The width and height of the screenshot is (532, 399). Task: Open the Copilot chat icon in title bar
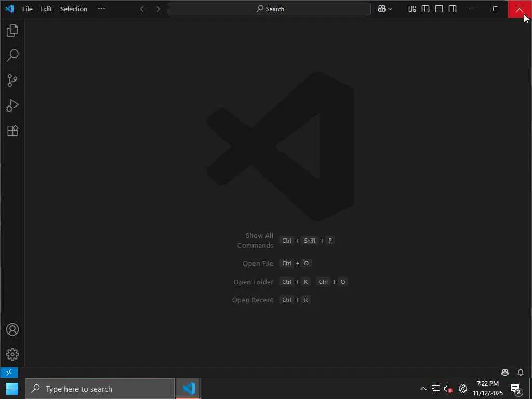[382, 9]
